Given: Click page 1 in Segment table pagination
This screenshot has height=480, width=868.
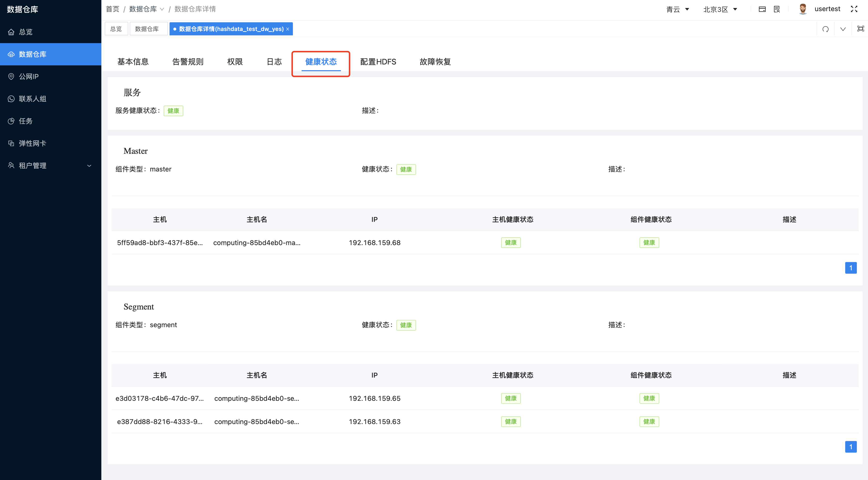Looking at the screenshot, I should point(851,447).
